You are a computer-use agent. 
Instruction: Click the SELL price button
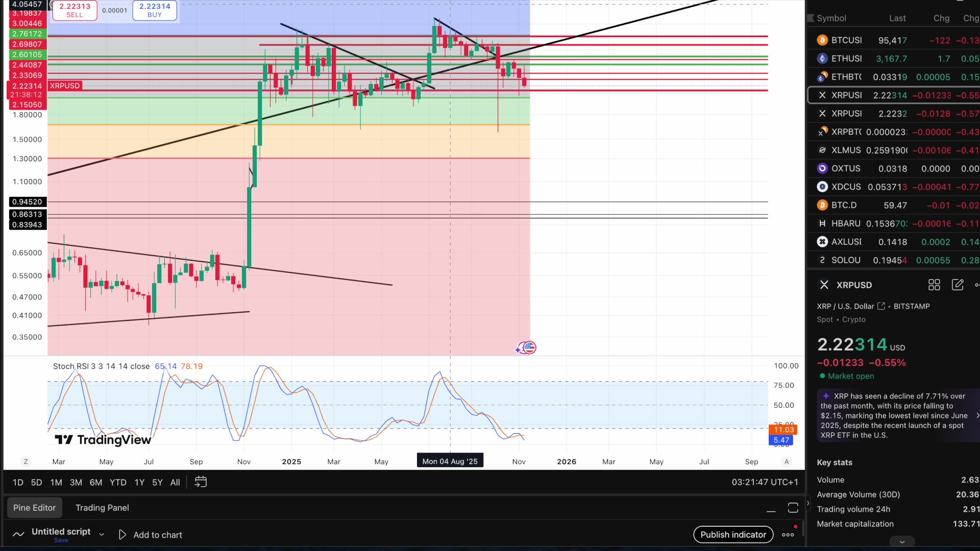pyautogui.click(x=75, y=10)
